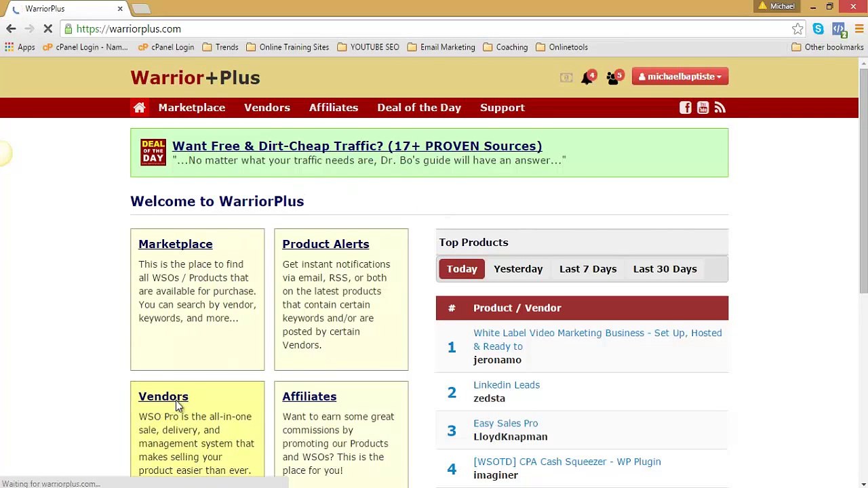868x488 pixels.
Task: Open the Affiliates card heading link
Action: pyautogui.click(x=309, y=396)
